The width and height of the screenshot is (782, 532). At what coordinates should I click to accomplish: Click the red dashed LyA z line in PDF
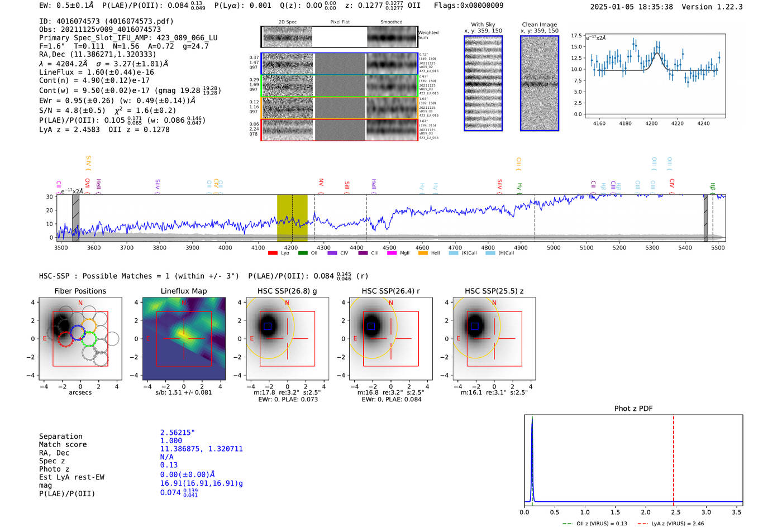click(x=673, y=460)
